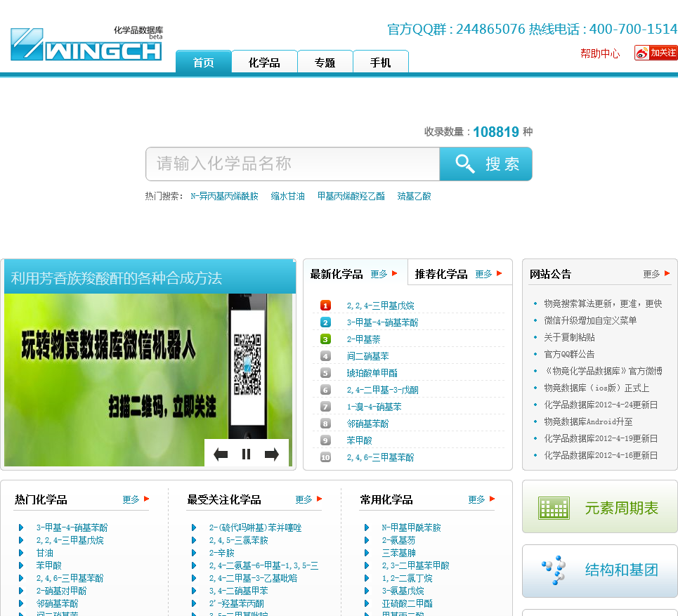Open 亚硫酸二甲酯 link
The image size is (678, 616).
click(407, 603)
